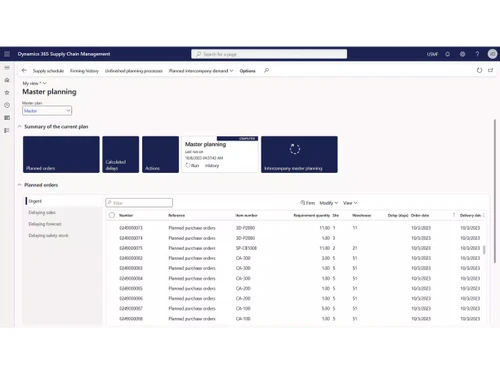Click the notifications bell icon
500x375 pixels.
click(x=447, y=54)
